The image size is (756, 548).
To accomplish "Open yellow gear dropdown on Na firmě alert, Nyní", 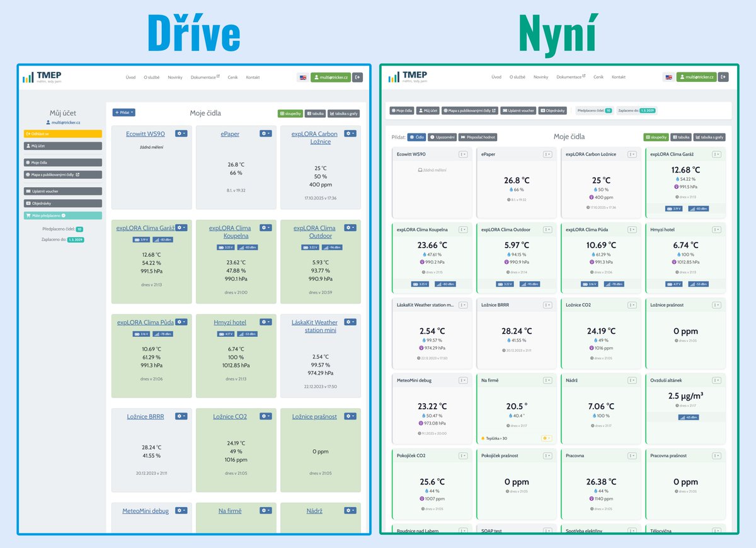I will pos(546,438).
